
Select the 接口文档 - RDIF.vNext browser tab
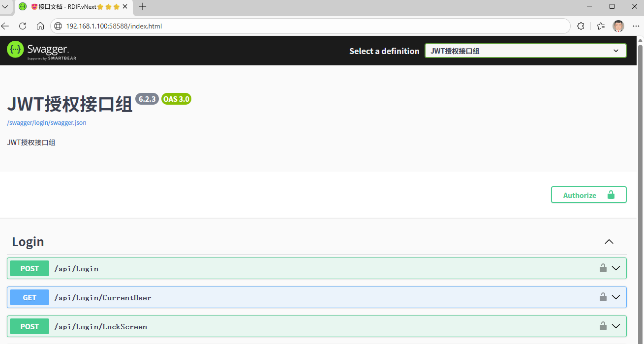click(x=74, y=6)
